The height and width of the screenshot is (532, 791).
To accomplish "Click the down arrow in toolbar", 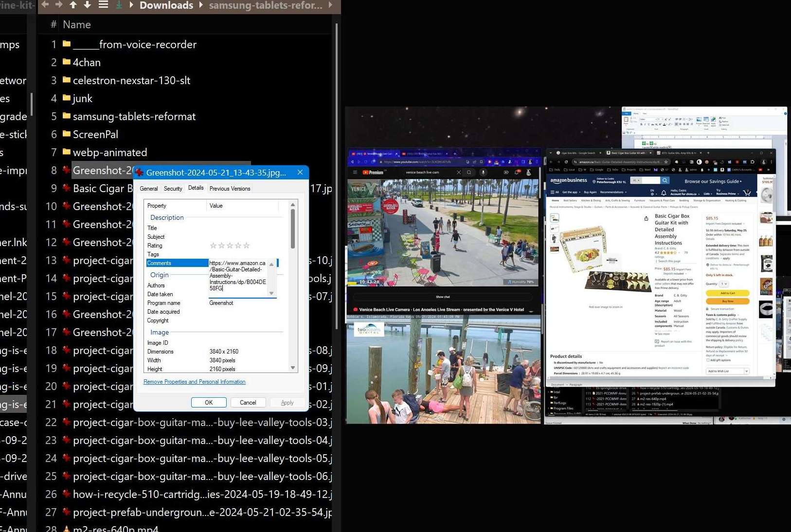I will click(88, 5).
